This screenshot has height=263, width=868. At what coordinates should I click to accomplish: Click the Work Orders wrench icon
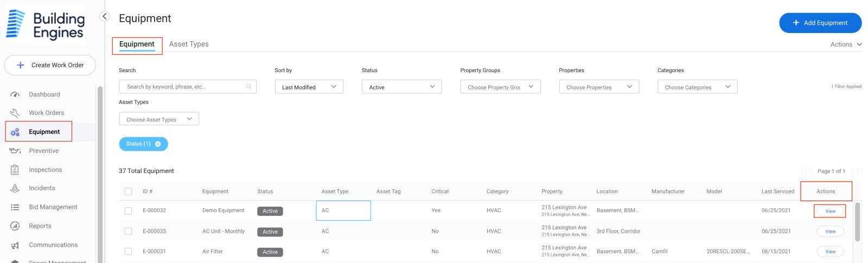[15, 113]
